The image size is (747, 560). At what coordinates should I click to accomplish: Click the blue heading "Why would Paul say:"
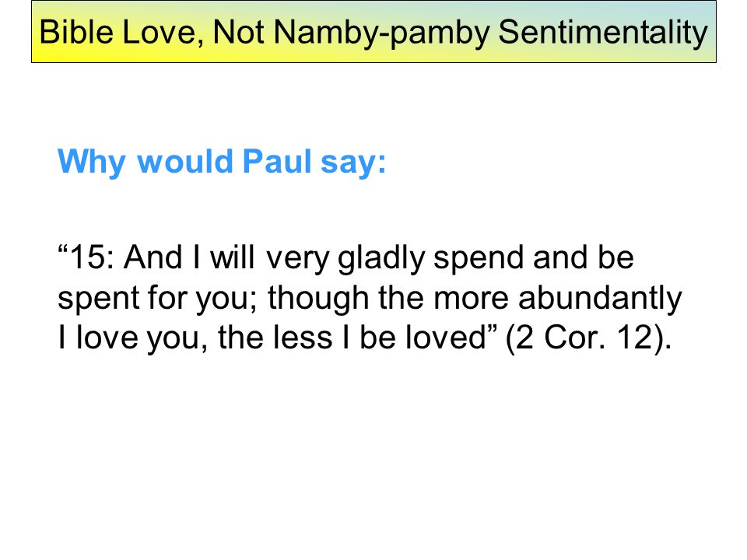[222, 162]
